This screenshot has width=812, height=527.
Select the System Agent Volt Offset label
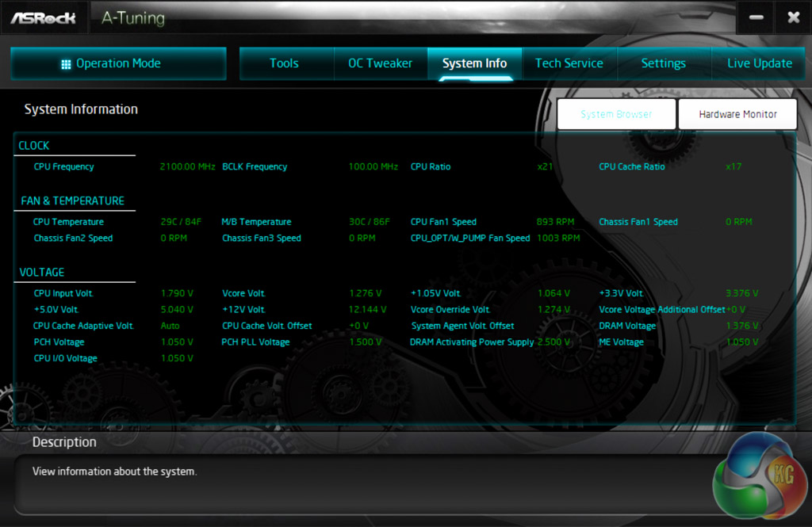tap(462, 326)
